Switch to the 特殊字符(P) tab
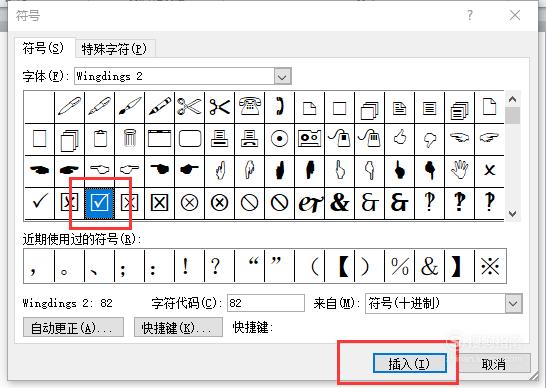The height and width of the screenshot is (388, 546). click(114, 49)
